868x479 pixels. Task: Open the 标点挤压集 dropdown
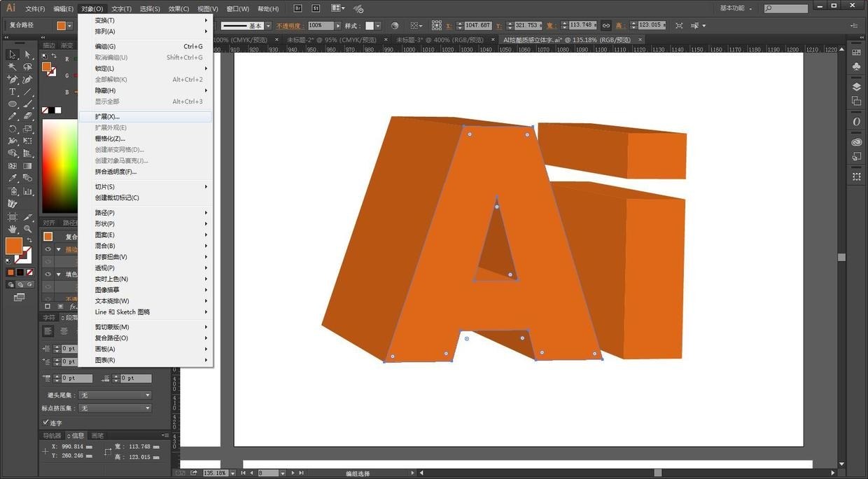(x=115, y=408)
